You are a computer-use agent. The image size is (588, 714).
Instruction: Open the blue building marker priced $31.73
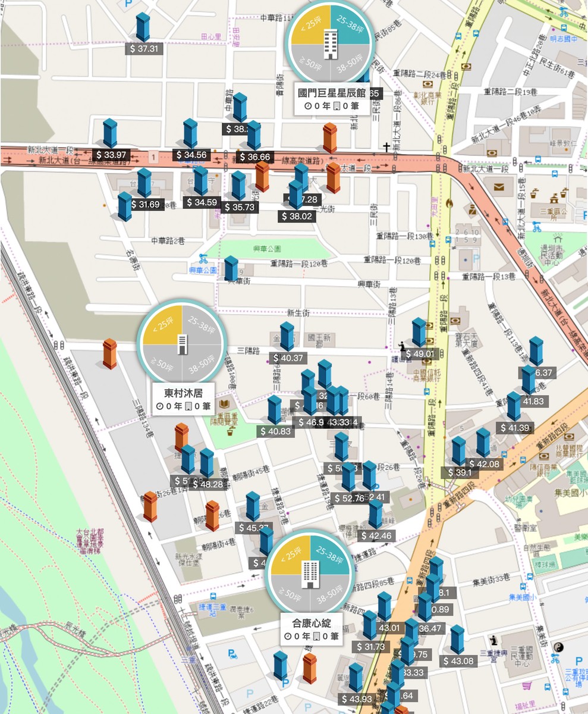click(370, 625)
